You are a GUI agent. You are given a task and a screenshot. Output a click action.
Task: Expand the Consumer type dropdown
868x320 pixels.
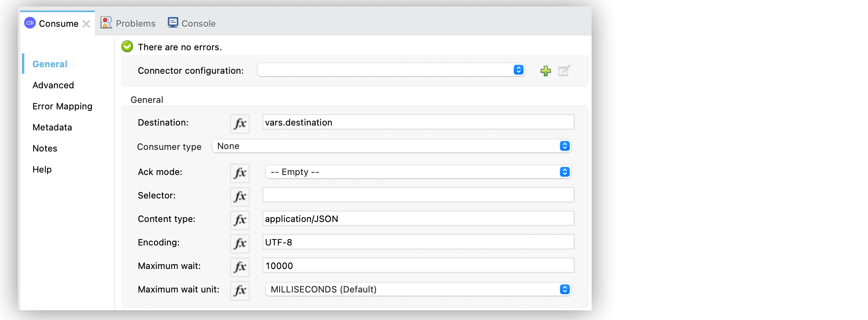(391, 146)
